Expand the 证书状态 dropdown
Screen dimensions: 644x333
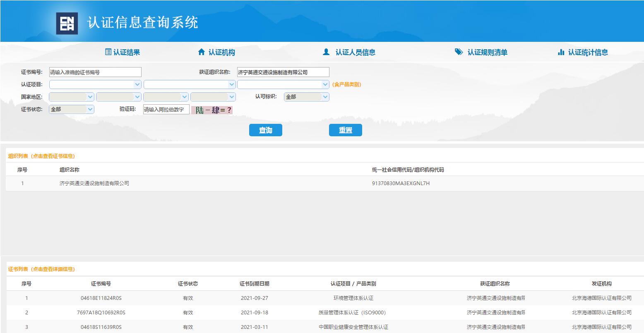click(72, 109)
